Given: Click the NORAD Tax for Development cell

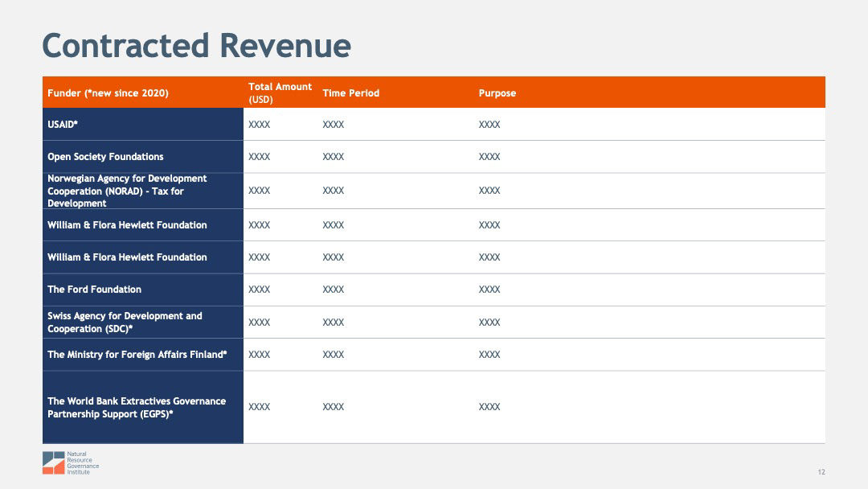Looking at the screenshot, I should (x=143, y=191).
